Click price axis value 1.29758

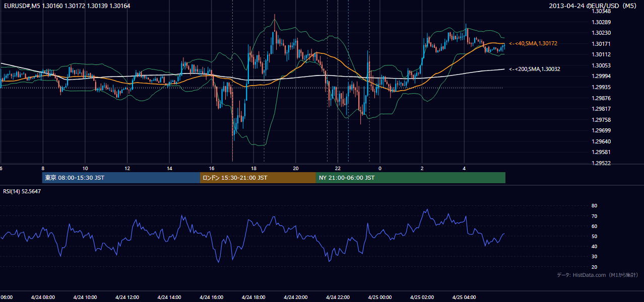(601, 120)
